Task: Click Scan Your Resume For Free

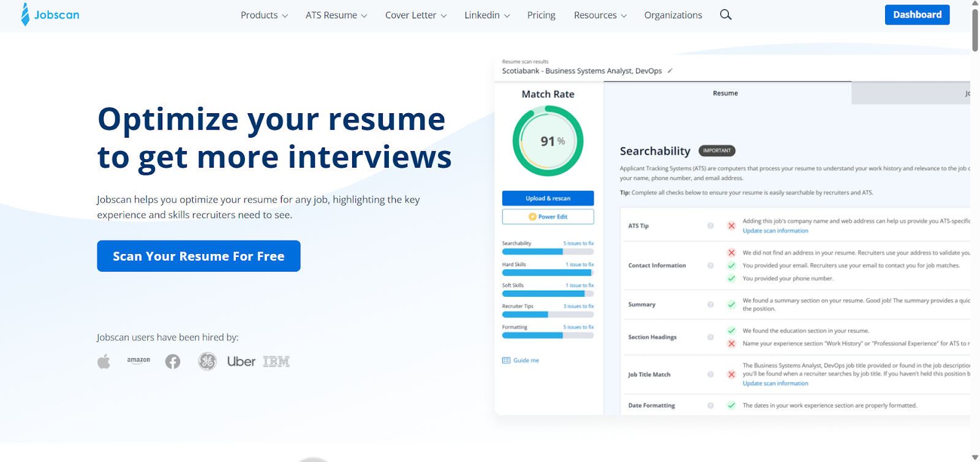Action: (x=198, y=256)
